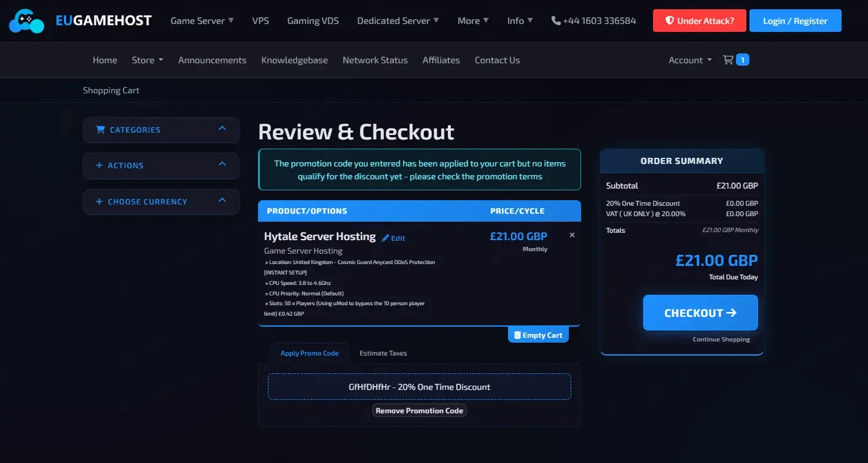Image resolution: width=868 pixels, height=463 pixels.
Task: Remove Hytale Server Hosting with the X icon
Action: (x=572, y=235)
